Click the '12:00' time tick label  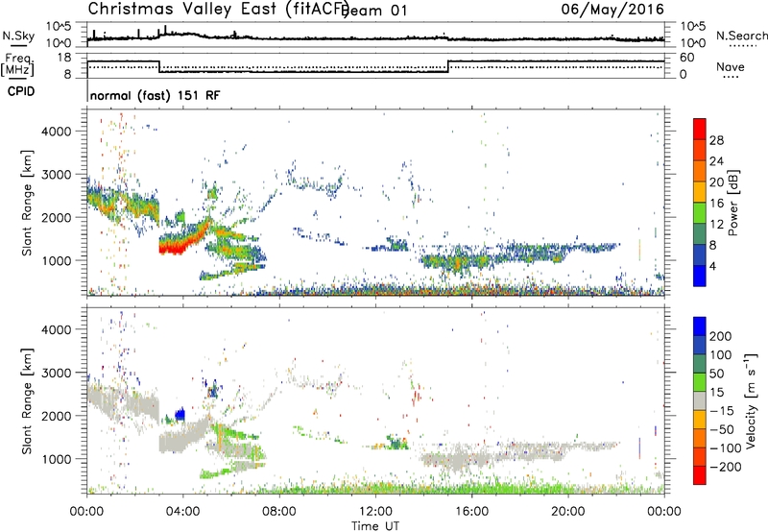(375, 512)
